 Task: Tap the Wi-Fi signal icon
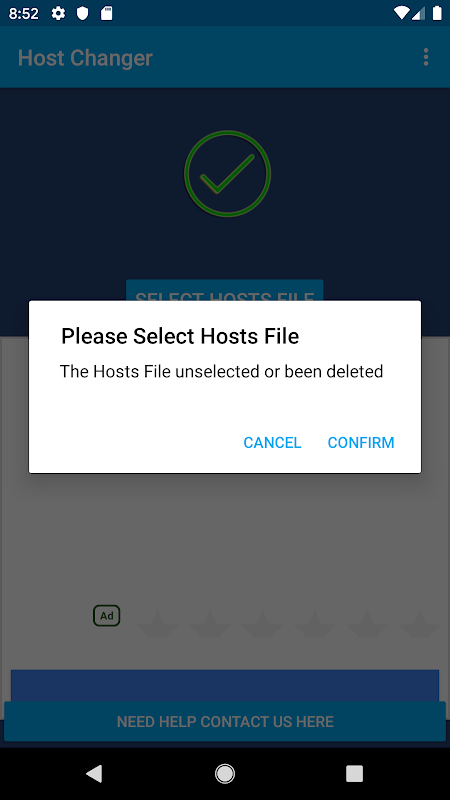(402, 13)
